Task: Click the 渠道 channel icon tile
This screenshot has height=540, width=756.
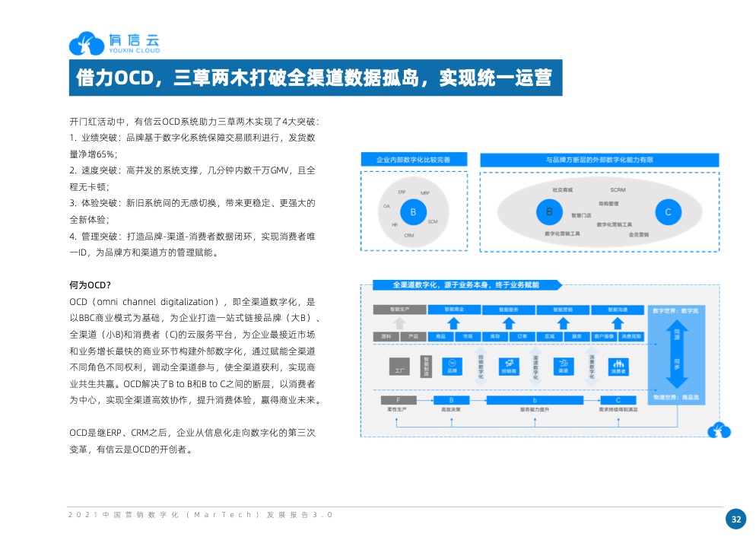Action: click(x=563, y=367)
